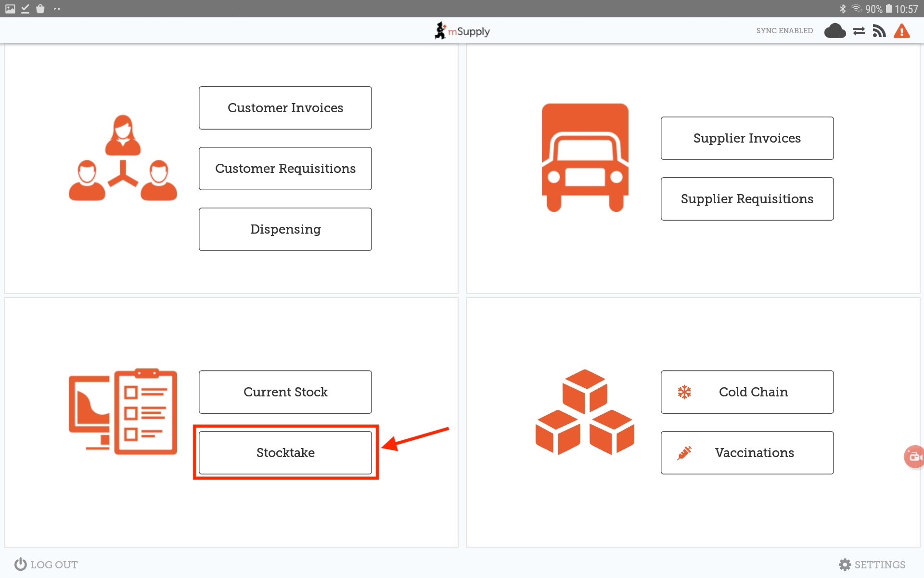Click the mSupply logo
Viewport: 924px width, 578px height.
tap(462, 31)
